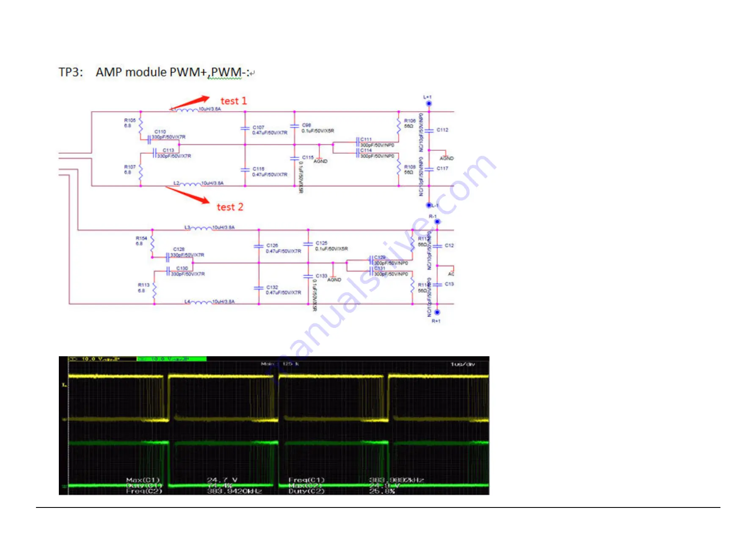Screen dimensions: 756x535
Task: Click the L-1 blue test point dot
Action: coord(429,205)
